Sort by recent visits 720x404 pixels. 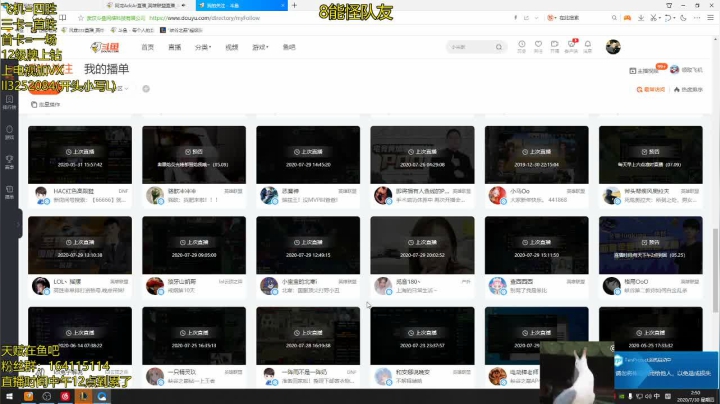pyautogui.click(x=651, y=90)
